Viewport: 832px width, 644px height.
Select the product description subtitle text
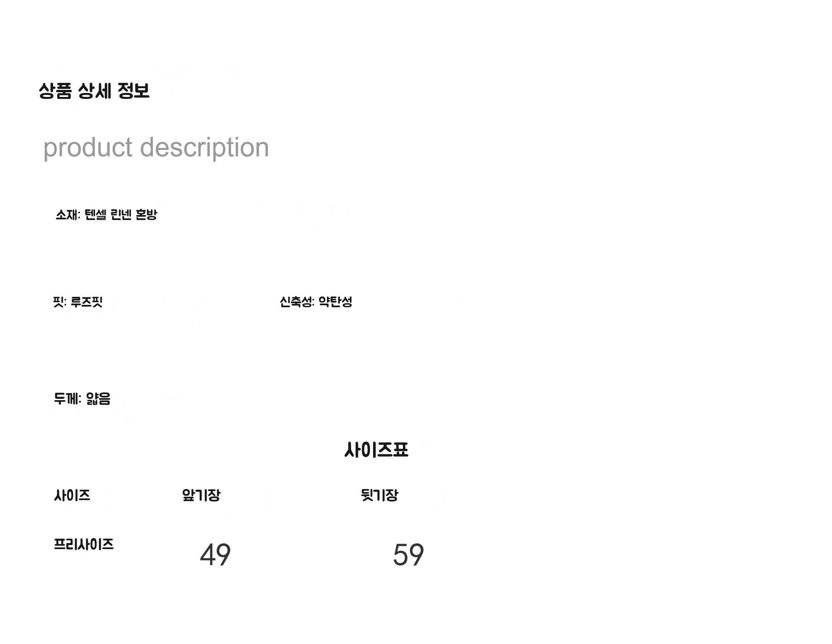[x=156, y=148]
